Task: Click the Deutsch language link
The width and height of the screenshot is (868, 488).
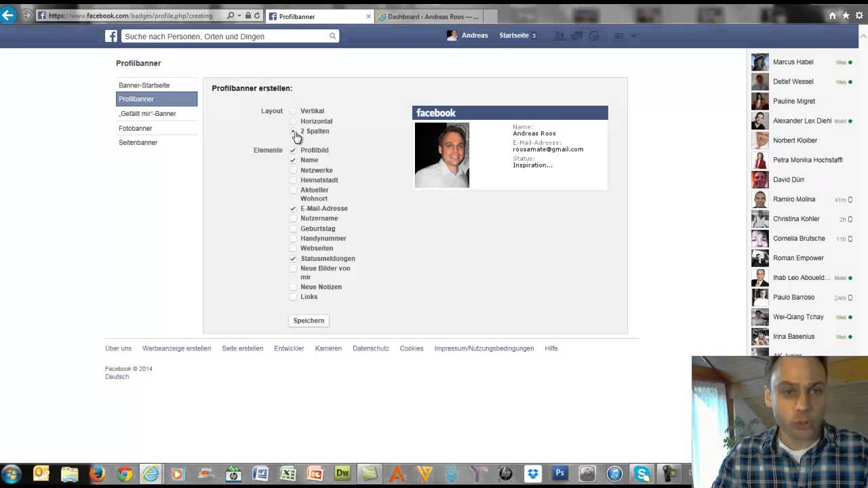Action: click(117, 377)
